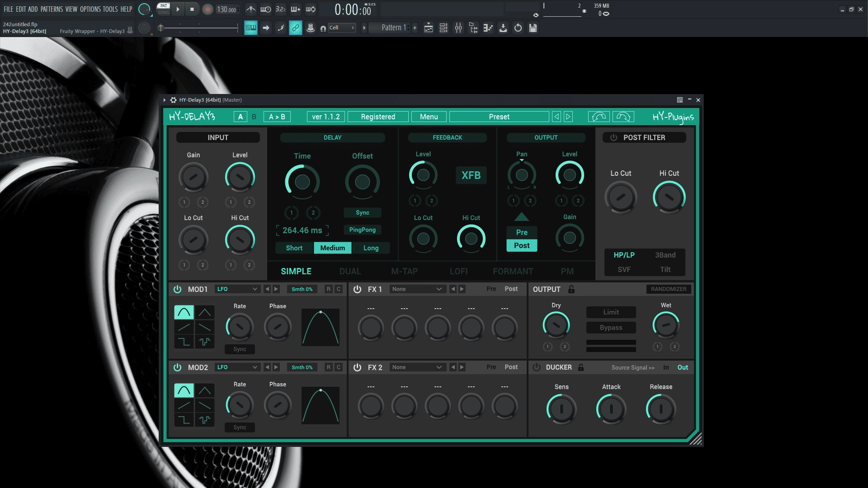Click the undo arrow in HY-Delay3 header

(599, 117)
